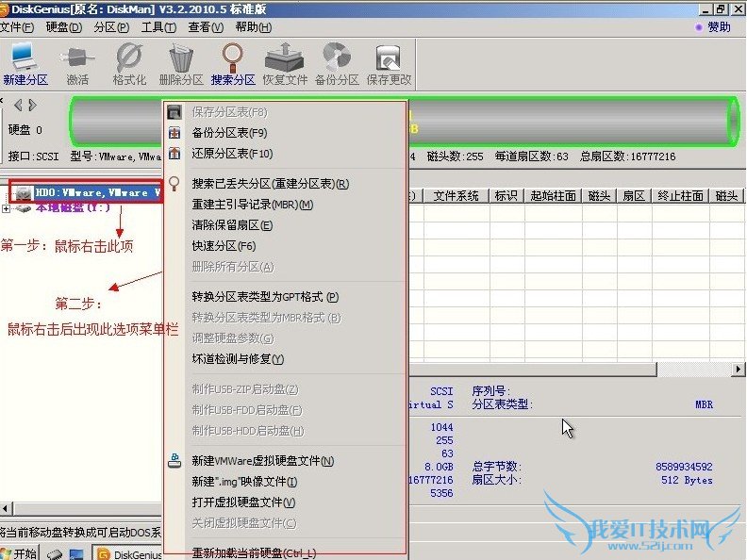Click the 还原分区表 icon in context menu
Image resolution: width=747 pixels, height=560 pixels.
click(174, 154)
